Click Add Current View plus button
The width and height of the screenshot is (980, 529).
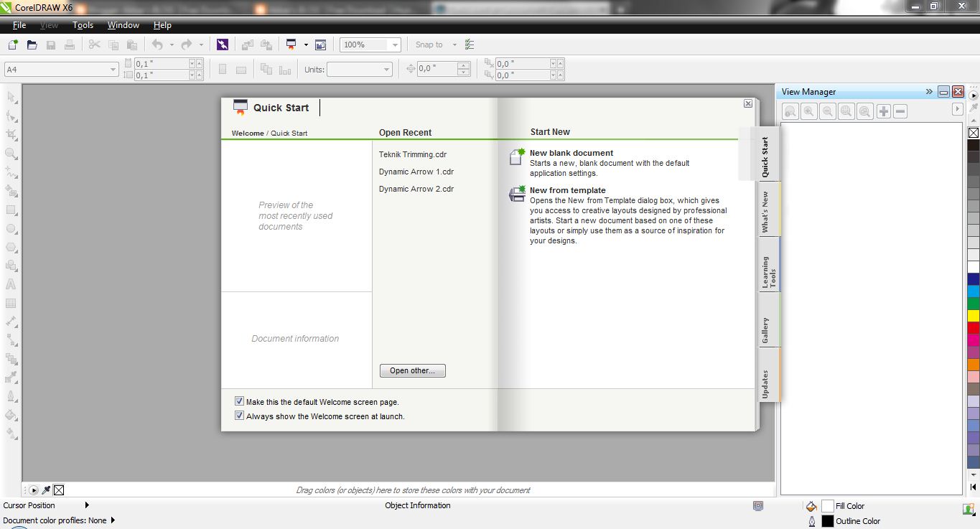pos(884,111)
